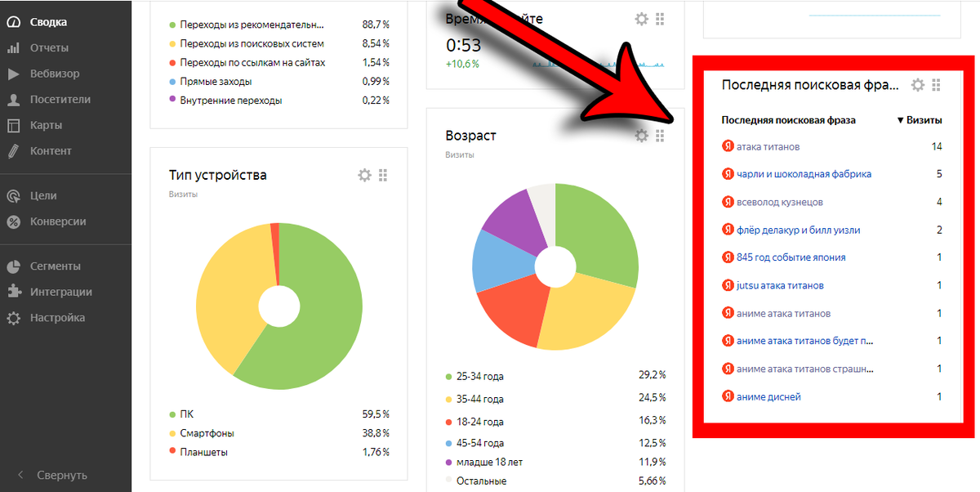Click the 0:53 time on site value
Image resolution: width=980 pixels, height=492 pixels.
[x=464, y=45]
